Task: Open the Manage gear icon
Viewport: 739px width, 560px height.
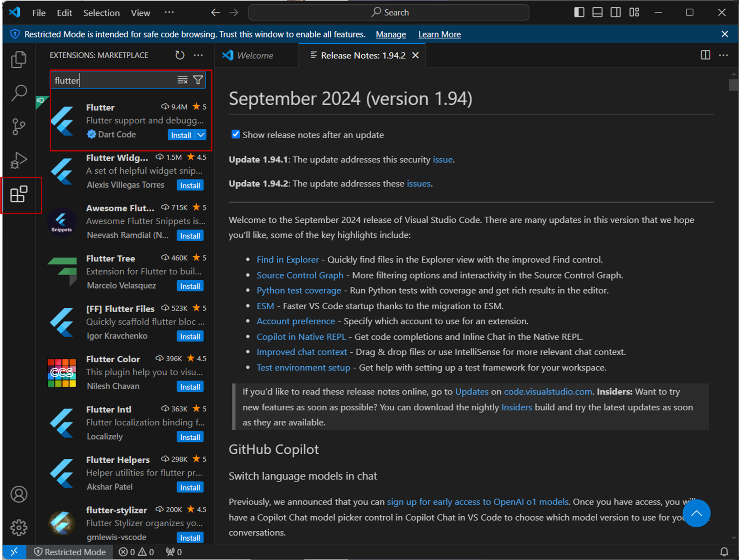Action: tap(19, 527)
